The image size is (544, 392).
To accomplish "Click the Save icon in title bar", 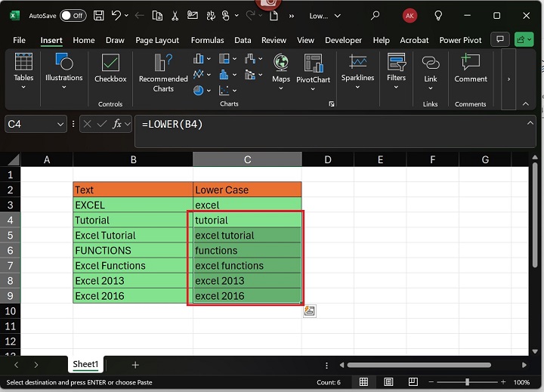I will pyautogui.click(x=97, y=15).
